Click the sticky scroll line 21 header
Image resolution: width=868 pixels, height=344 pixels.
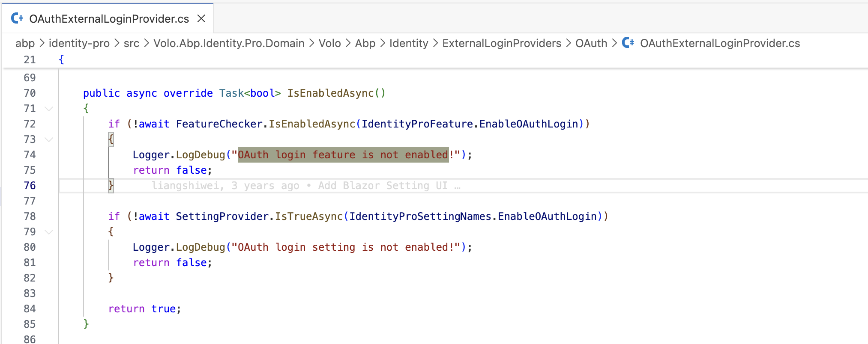click(61, 59)
